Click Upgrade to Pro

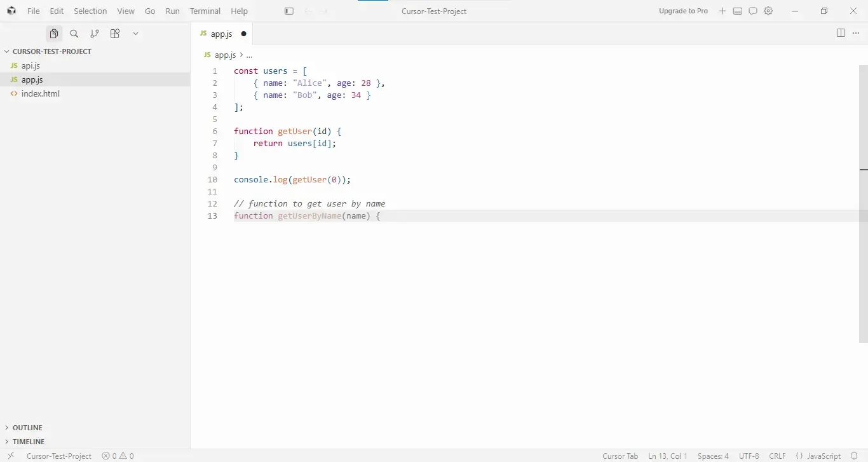pos(683,11)
